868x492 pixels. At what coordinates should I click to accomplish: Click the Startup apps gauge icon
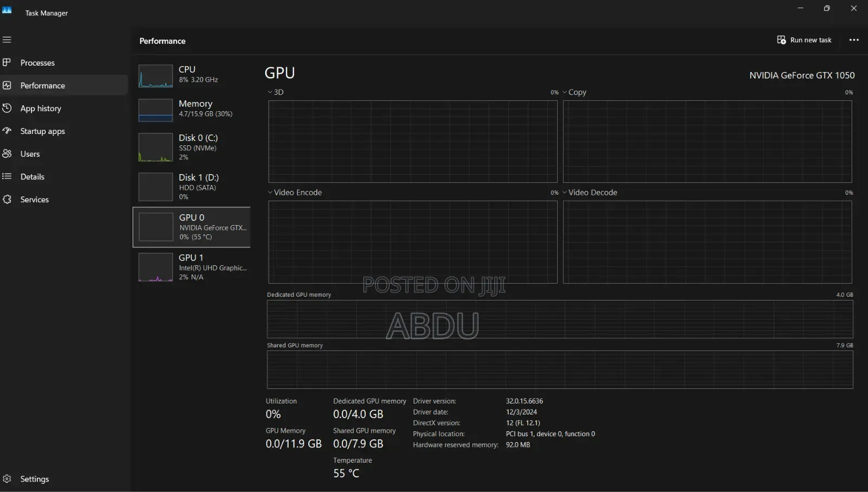coord(7,131)
